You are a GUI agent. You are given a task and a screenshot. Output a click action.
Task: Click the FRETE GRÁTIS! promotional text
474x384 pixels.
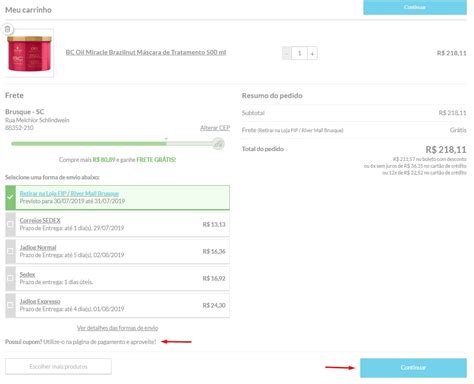point(156,160)
